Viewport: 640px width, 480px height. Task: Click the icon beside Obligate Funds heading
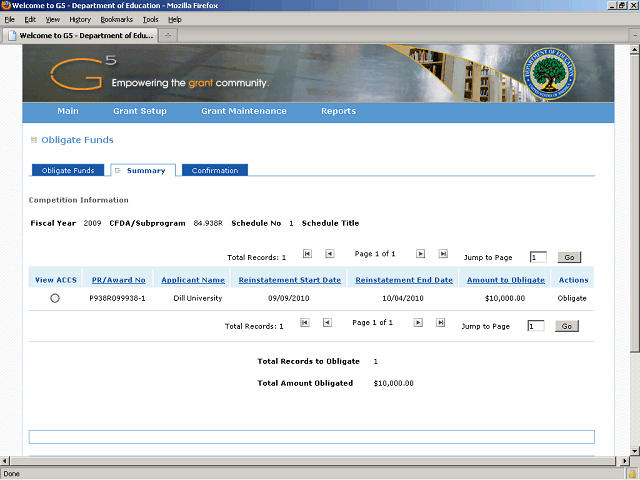34,140
